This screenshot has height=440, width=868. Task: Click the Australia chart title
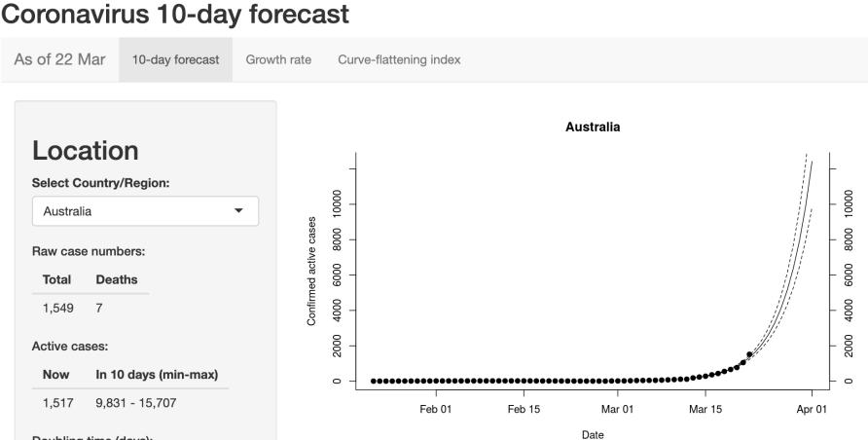click(593, 127)
